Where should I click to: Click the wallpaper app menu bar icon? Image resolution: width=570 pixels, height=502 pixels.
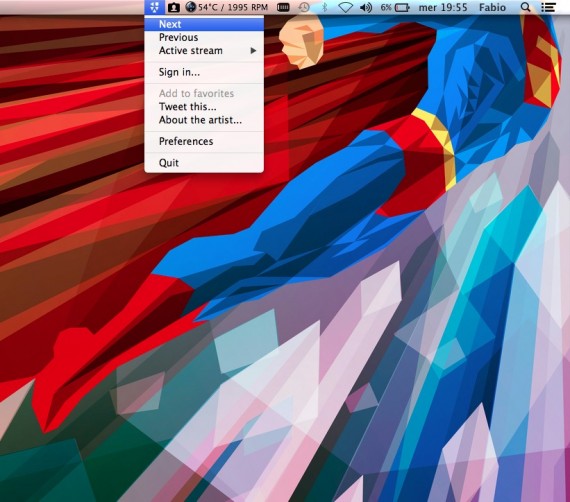(x=154, y=7)
